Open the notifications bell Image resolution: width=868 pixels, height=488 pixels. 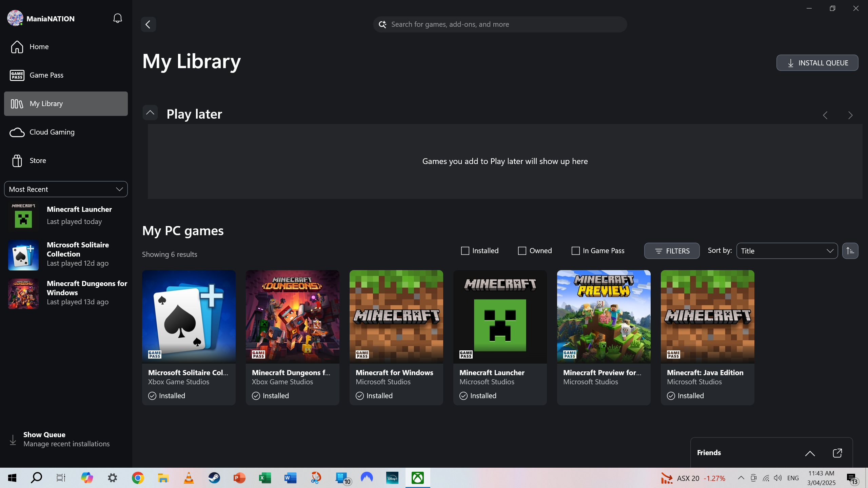click(x=117, y=18)
